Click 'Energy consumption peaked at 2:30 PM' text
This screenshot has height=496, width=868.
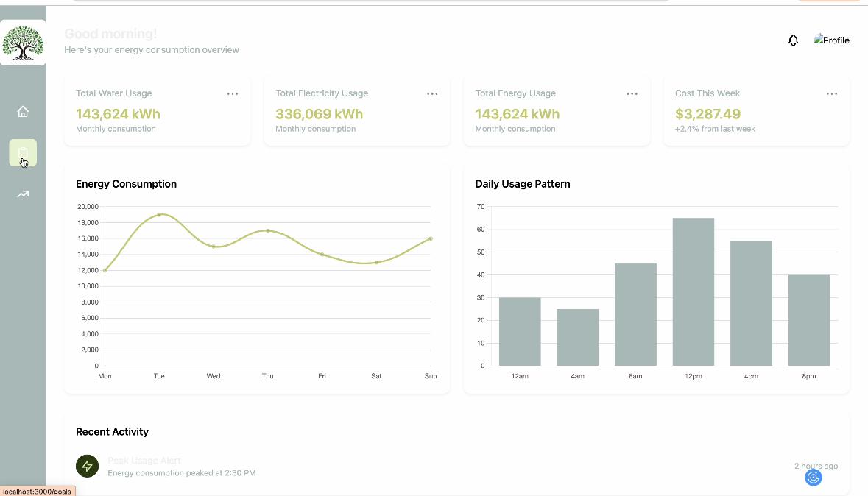coord(182,472)
